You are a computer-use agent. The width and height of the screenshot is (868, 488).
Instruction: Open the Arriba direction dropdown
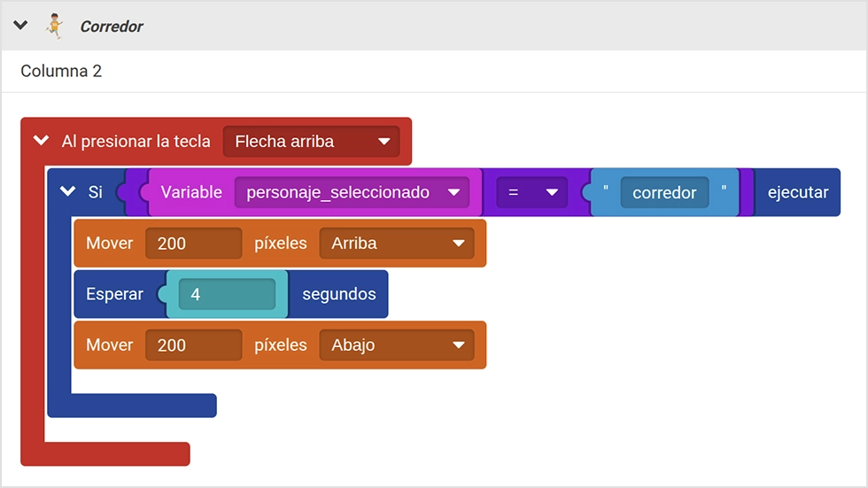coord(397,244)
